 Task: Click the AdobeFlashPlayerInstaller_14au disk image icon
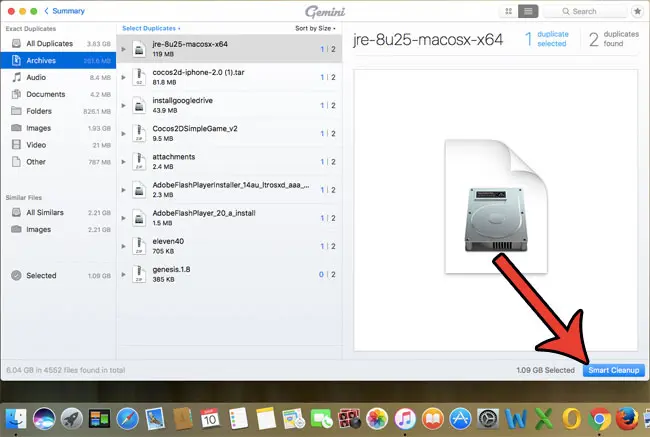(139, 190)
